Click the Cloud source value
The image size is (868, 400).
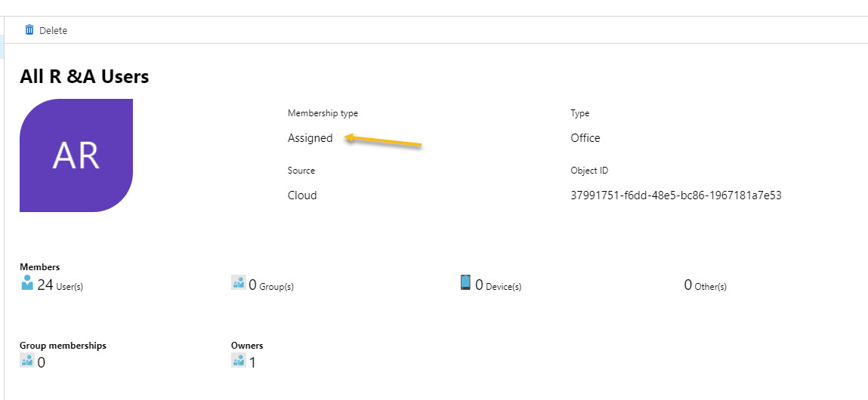pos(302,195)
